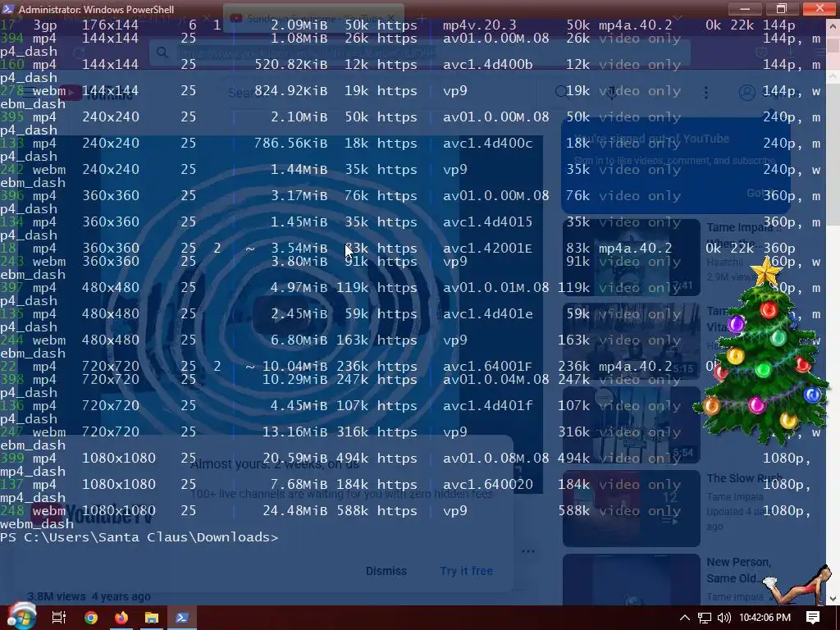Click the avc1.640020 codec text
840x630 pixels.
point(487,484)
